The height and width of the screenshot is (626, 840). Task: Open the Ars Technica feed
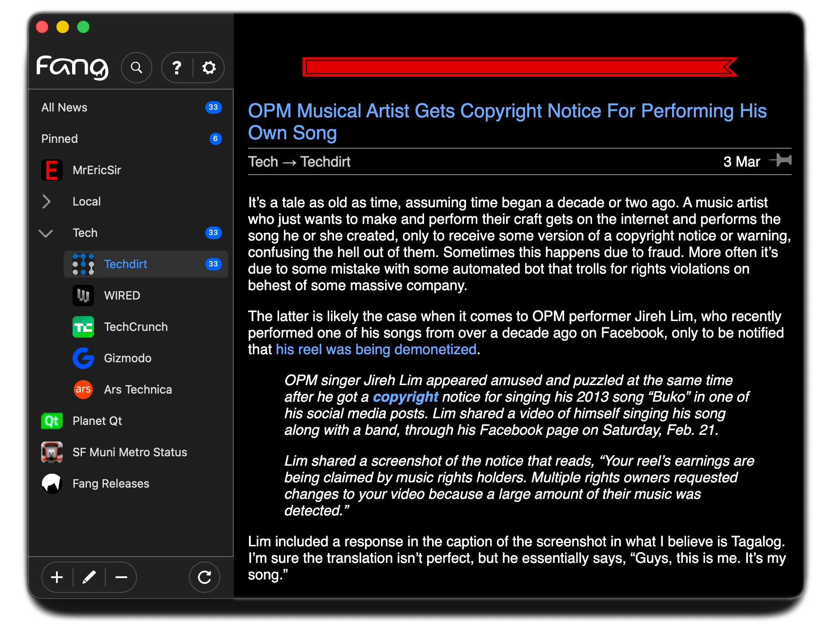click(x=137, y=389)
